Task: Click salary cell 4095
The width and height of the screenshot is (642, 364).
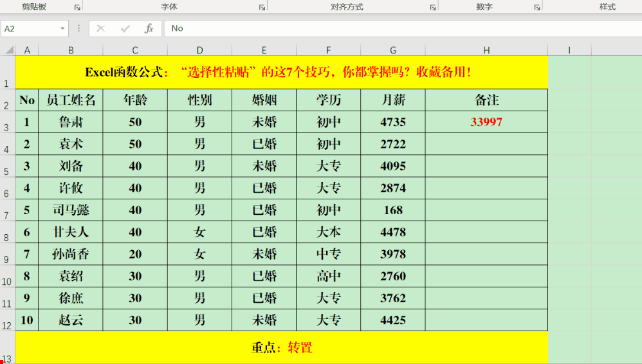Action: click(393, 166)
